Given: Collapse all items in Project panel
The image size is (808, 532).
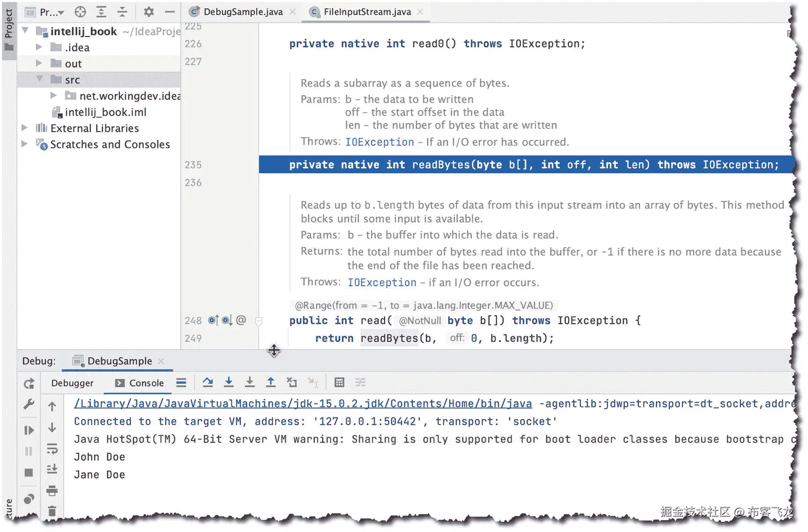Looking at the screenshot, I should click(x=122, y=12).
